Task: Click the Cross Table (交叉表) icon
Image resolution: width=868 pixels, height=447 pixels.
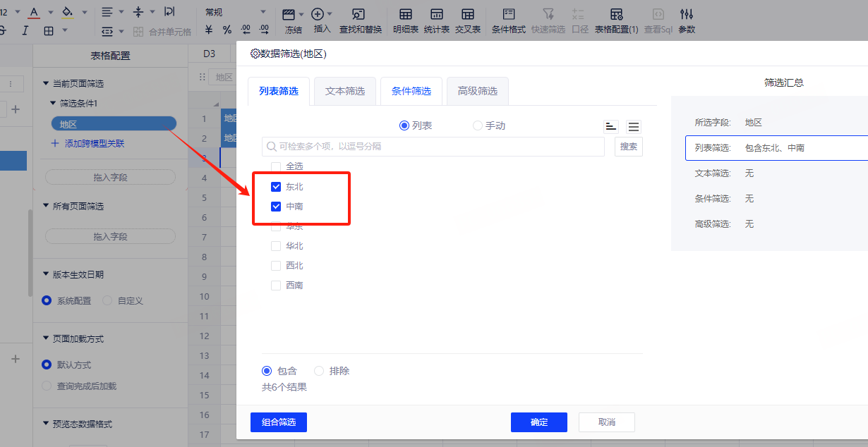Action: [x=467, y=20]
